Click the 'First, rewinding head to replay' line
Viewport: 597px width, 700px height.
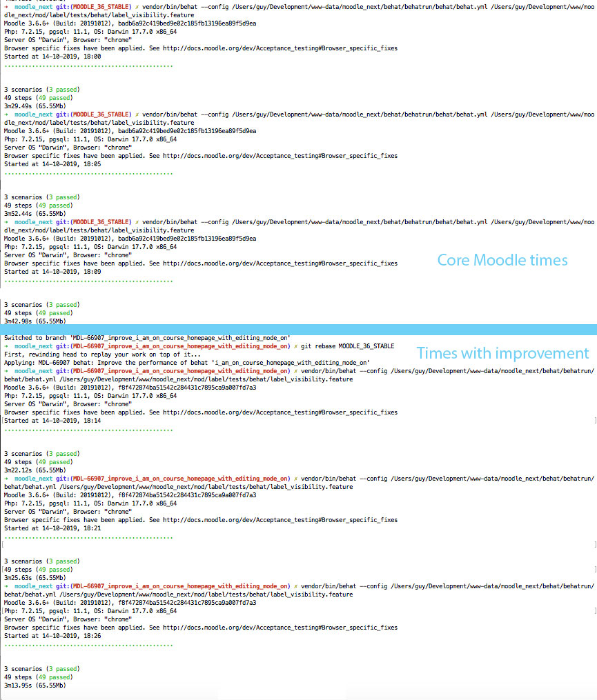pyautogui.click(x=102, y=355)
